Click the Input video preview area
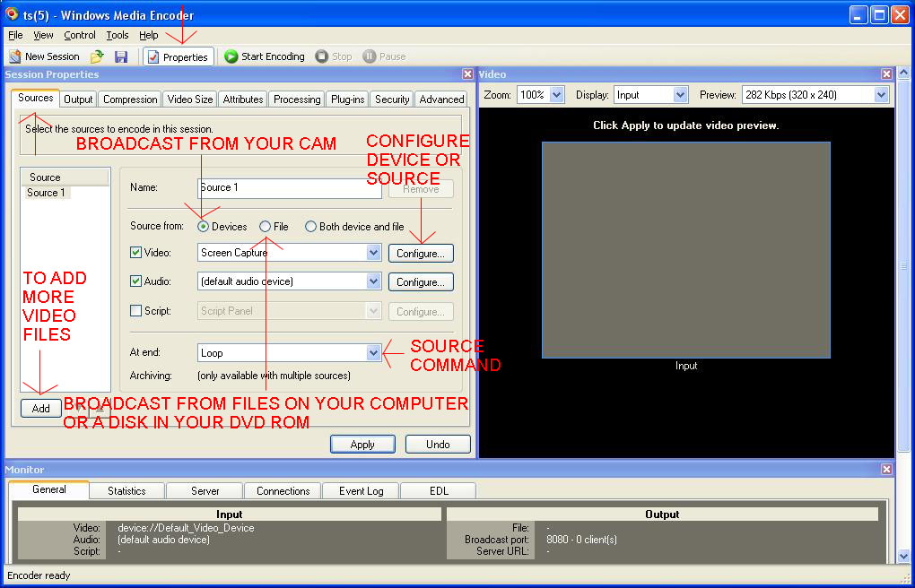This screenshot has width=915, height=588. coord(685,250)
